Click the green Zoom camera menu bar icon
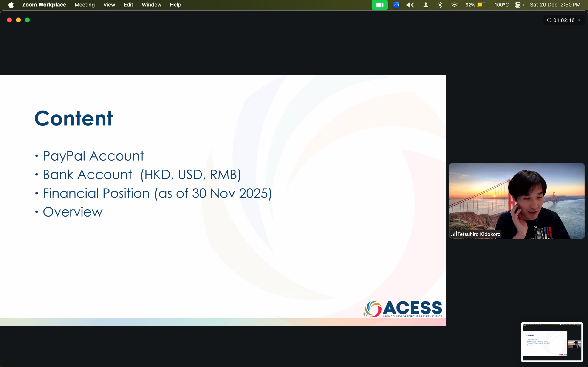The image size is (588, 367). 379,5
